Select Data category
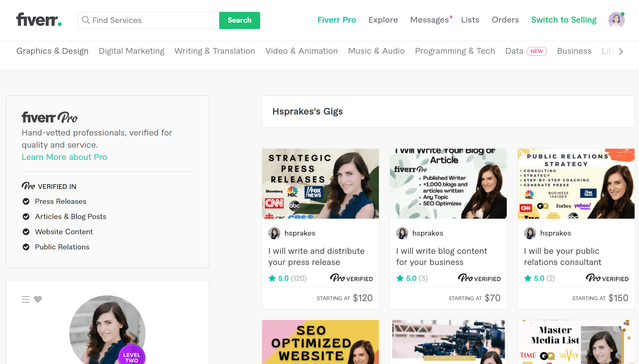The image size is (639, 364). [514, 51]
